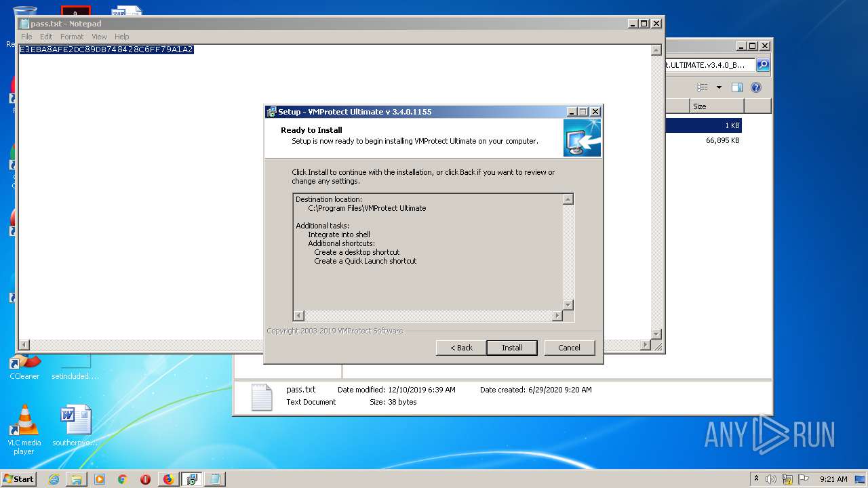Click Notepad horizontal scrollbar left arrow

[x=24, y=345]
